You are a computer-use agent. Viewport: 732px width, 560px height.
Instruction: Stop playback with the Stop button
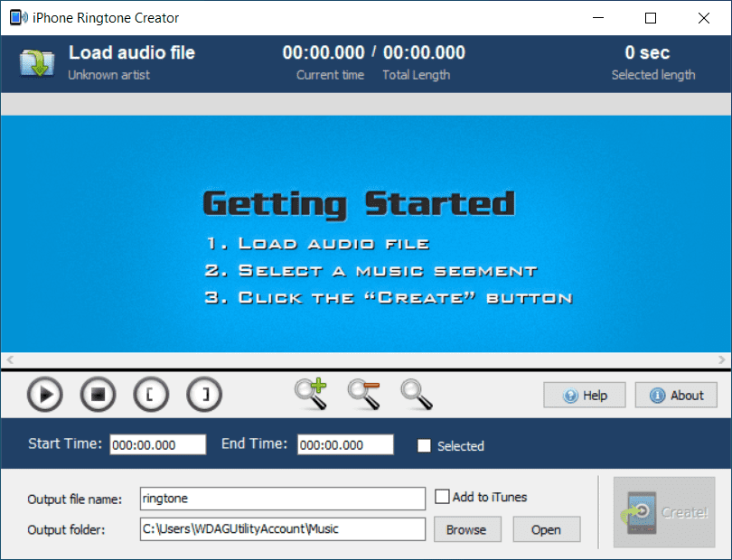pos(98,395)
